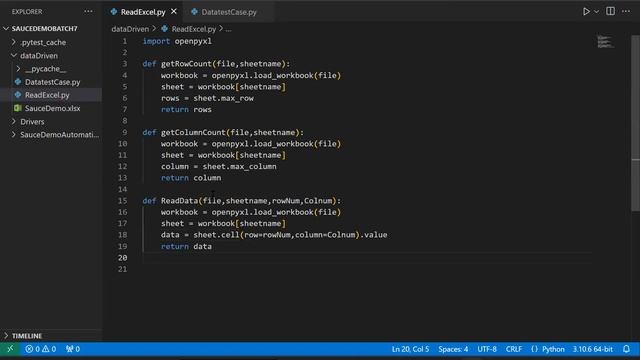
Task: Expand the Drivers folder
Action: click(x=32, y=122)
